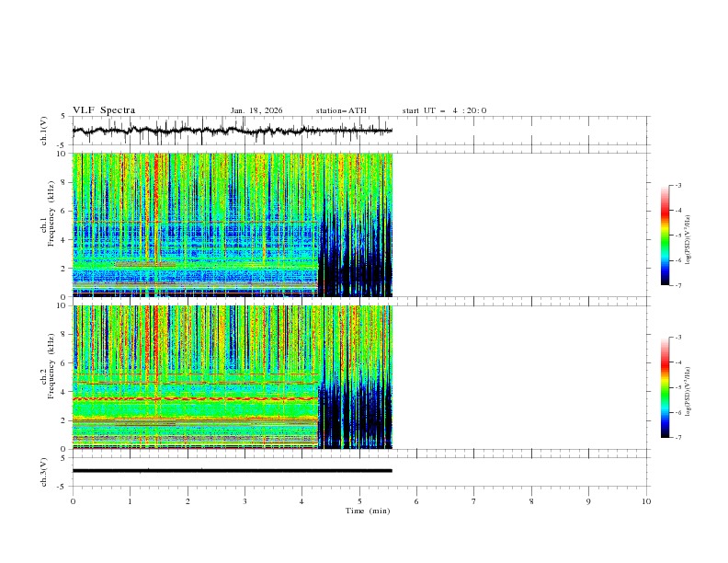Click the "-7" label on ch.2 color bar

678,438
